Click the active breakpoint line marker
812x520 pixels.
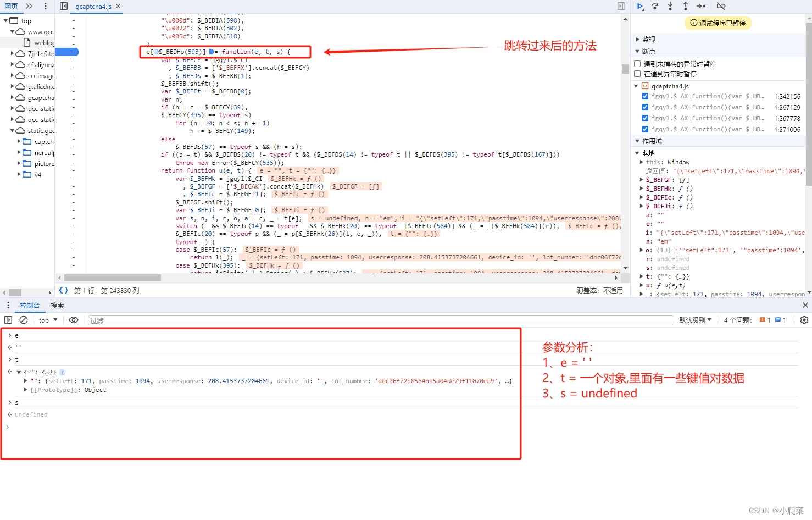coord(67,52)
